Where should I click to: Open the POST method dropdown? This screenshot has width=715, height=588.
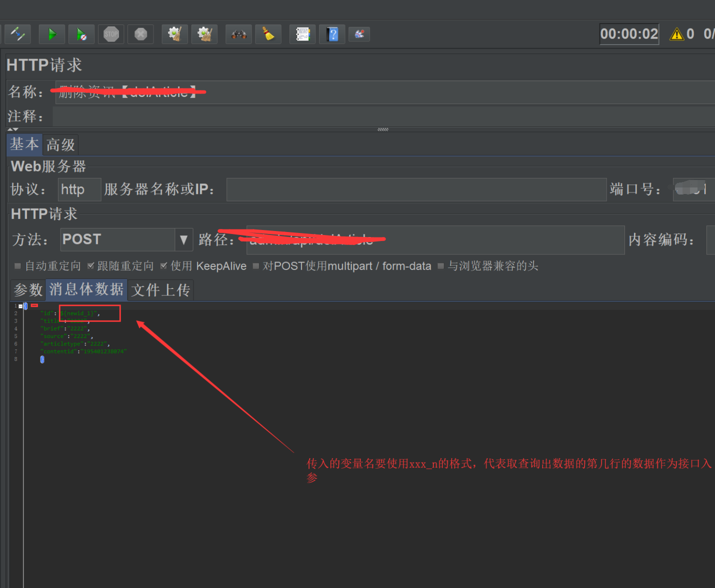click(x=183, y=239)
